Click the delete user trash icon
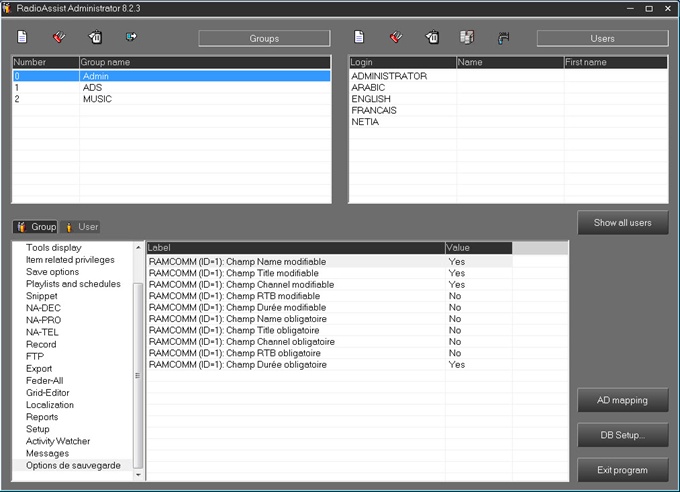The width and height of the screenshot is (680, 492). click(x=432, y=38)
